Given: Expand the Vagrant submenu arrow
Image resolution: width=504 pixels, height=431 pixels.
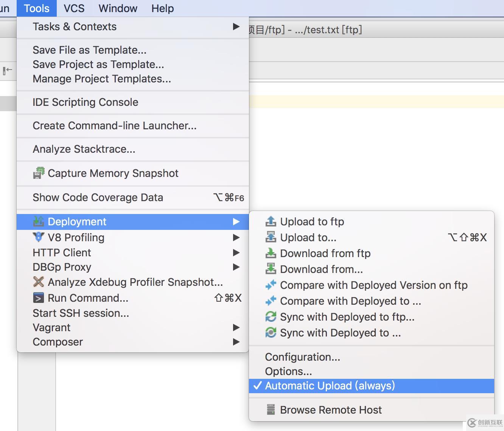Looking at the screenshot, I should (236, 327).
